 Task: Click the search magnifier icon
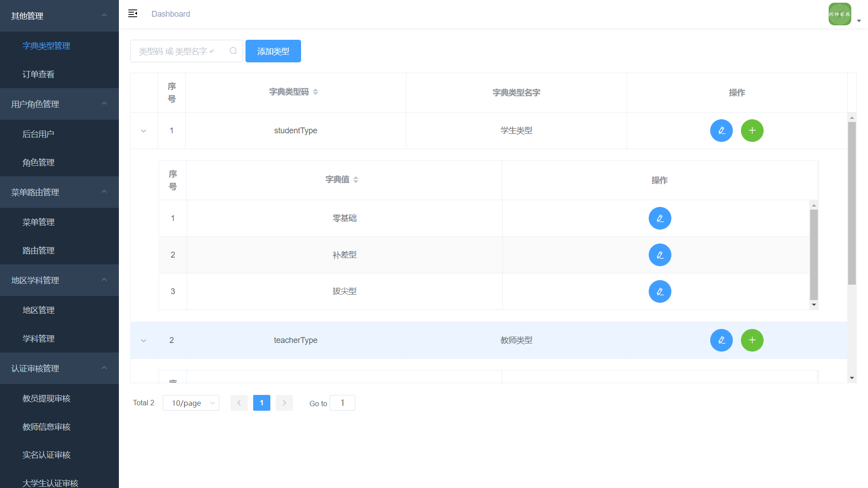[x=233, y=51]
